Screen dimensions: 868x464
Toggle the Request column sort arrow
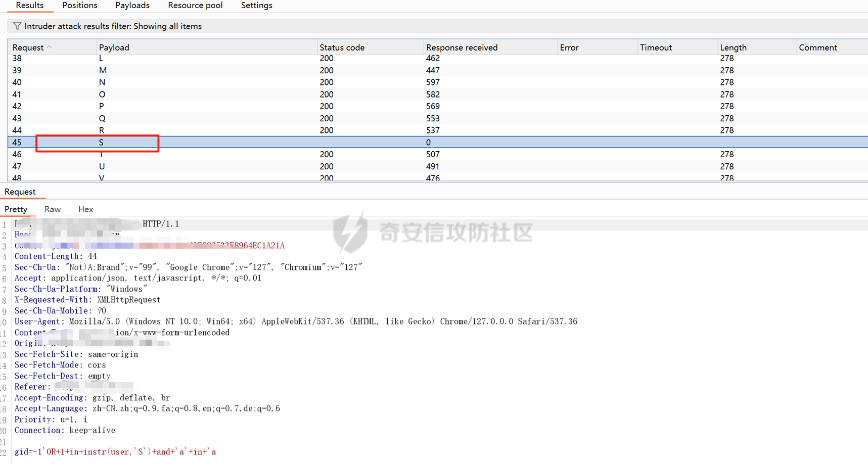click(x=50, y=47)
